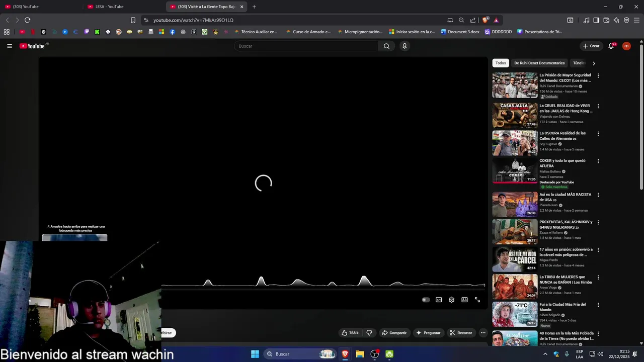
Task: Select the De Ruhi Cenet Documentaries chip
Action: click(539, 63)
